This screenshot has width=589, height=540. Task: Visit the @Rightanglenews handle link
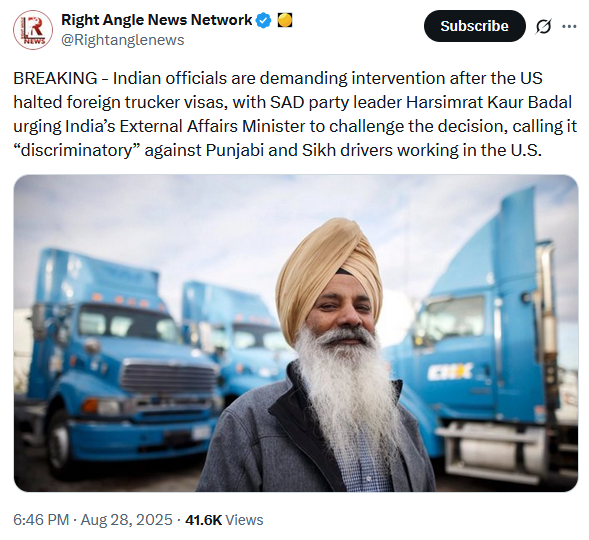[122, 40]
